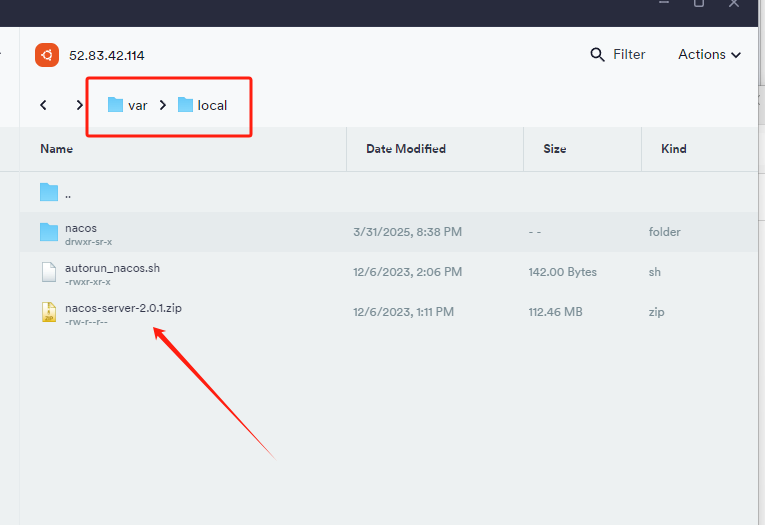Click the 'zip' kind cell
Image resolution: width=765 pixels, height=525 pixels.
656,312
